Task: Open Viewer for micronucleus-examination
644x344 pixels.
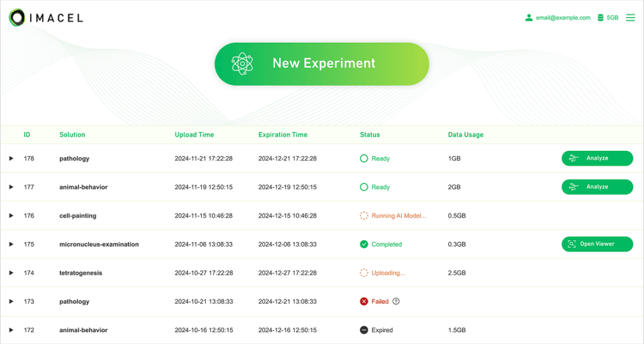Action: (x=597, y=244)
